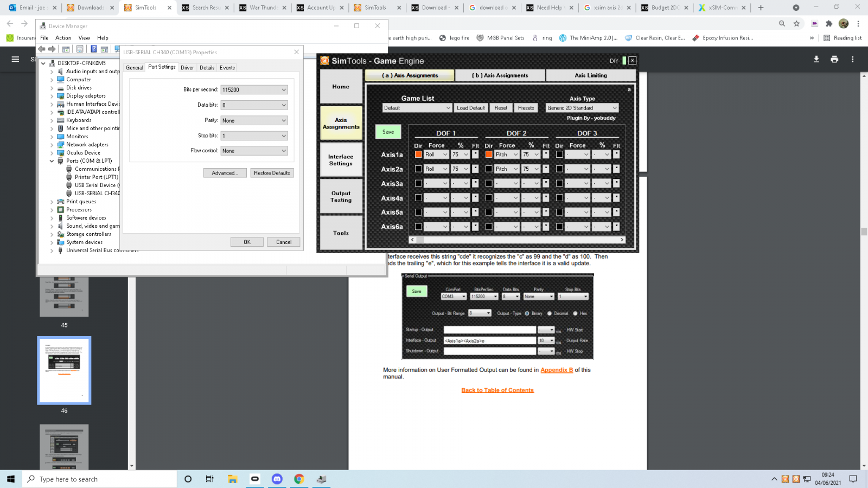Toggle Axis3a DOF 1 Dir checkbox
This screenshot has width=868, height=488.
[x=418, y=183]
